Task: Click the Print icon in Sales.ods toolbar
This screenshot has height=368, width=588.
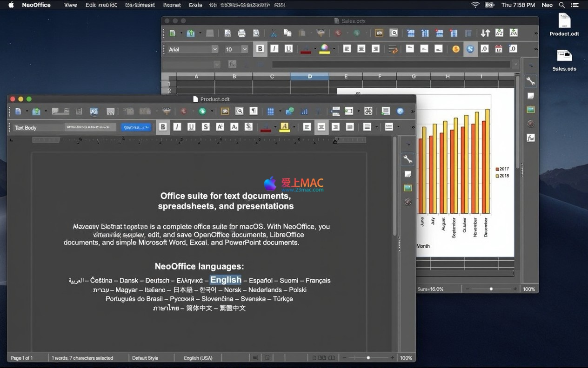Action: point(241,33)
